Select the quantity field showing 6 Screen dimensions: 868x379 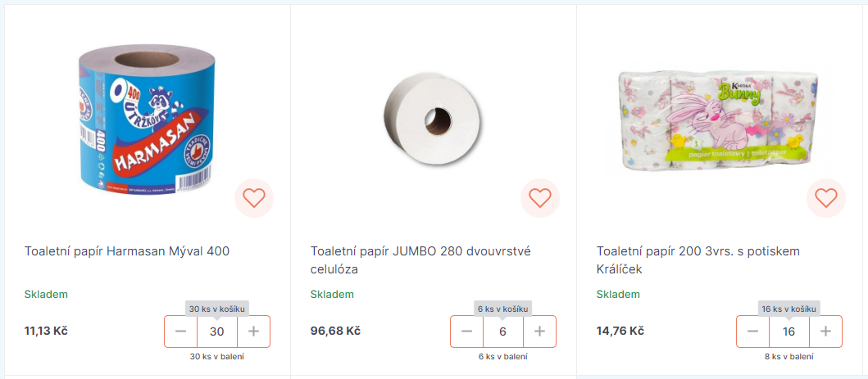503,332
